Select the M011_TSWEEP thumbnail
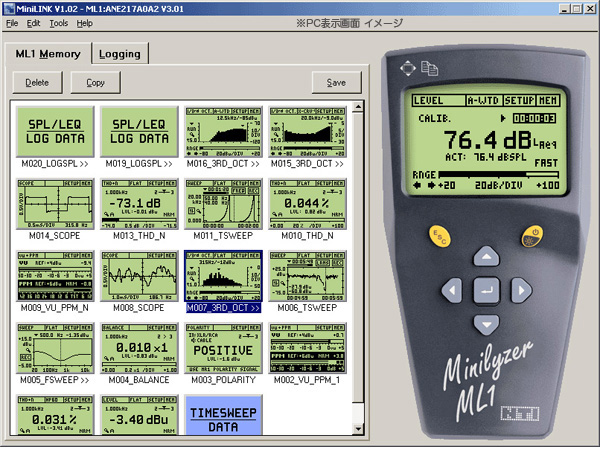This screenshot has height=450, width=600. 223,204
